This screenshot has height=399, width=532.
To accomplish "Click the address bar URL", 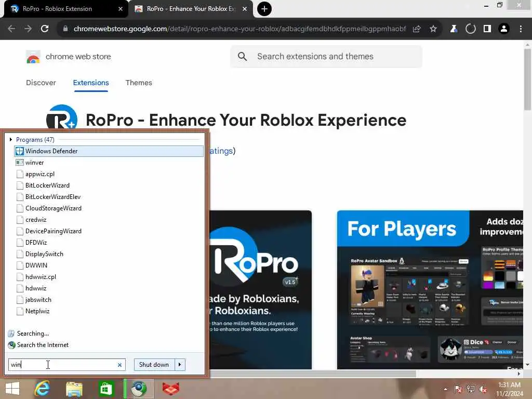I will point(240,29).
